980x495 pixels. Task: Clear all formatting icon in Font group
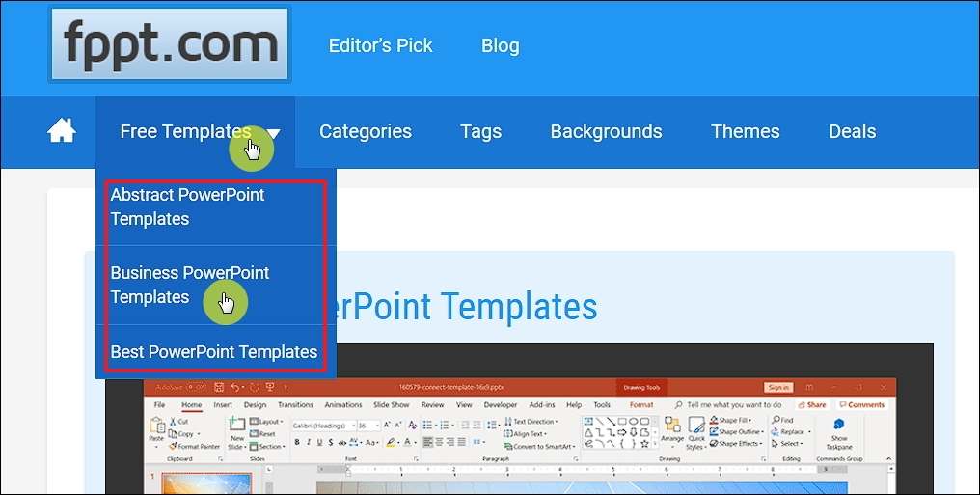point(413,425)
